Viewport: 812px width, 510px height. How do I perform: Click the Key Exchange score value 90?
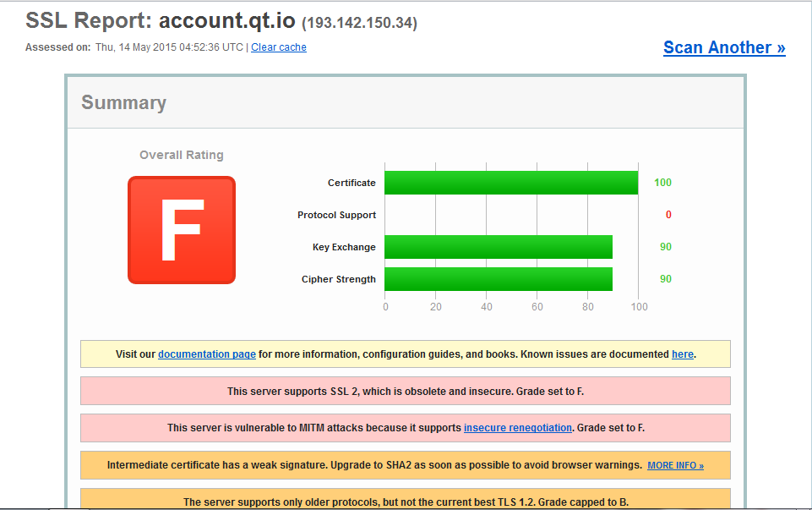pyautogui.click(x=666, y=247)
